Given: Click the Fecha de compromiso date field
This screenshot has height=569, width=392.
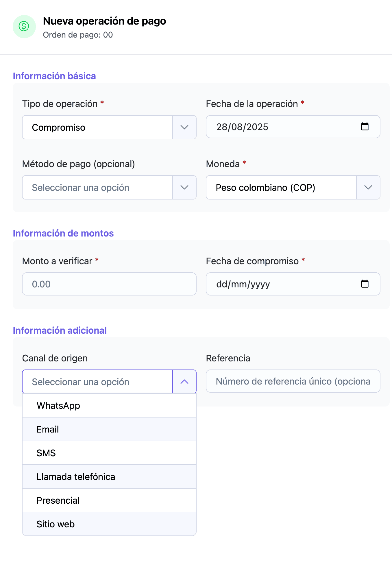Looking at the screenshot, I should [278, 284].
